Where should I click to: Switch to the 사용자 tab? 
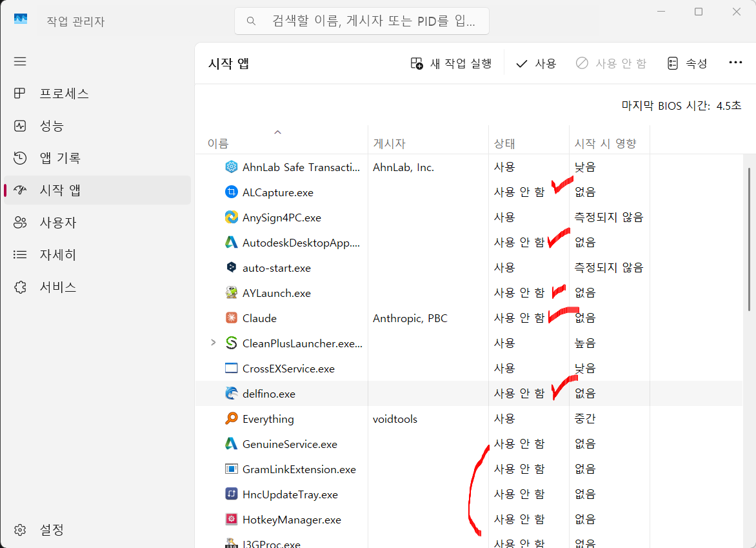(97, 223)
